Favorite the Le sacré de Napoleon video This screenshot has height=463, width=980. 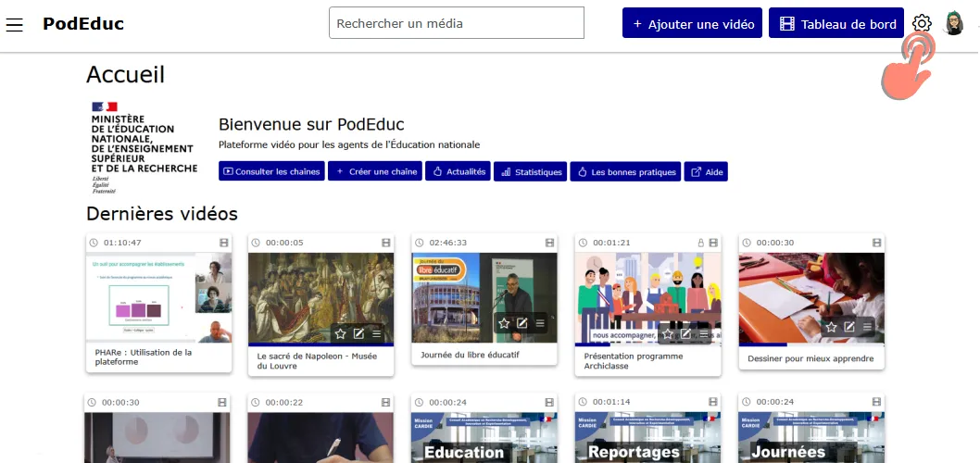340,333
